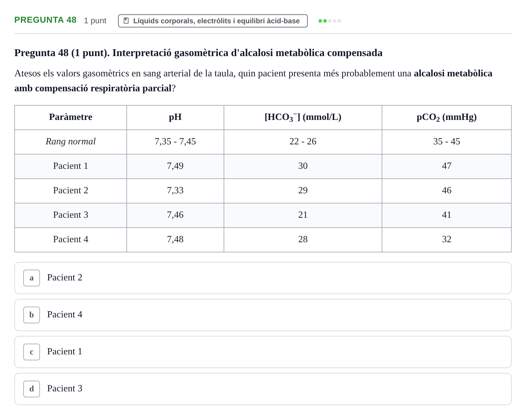The image size is (526, 420).
Task: Click the Rang normal row label
Action: coord(71,141)
